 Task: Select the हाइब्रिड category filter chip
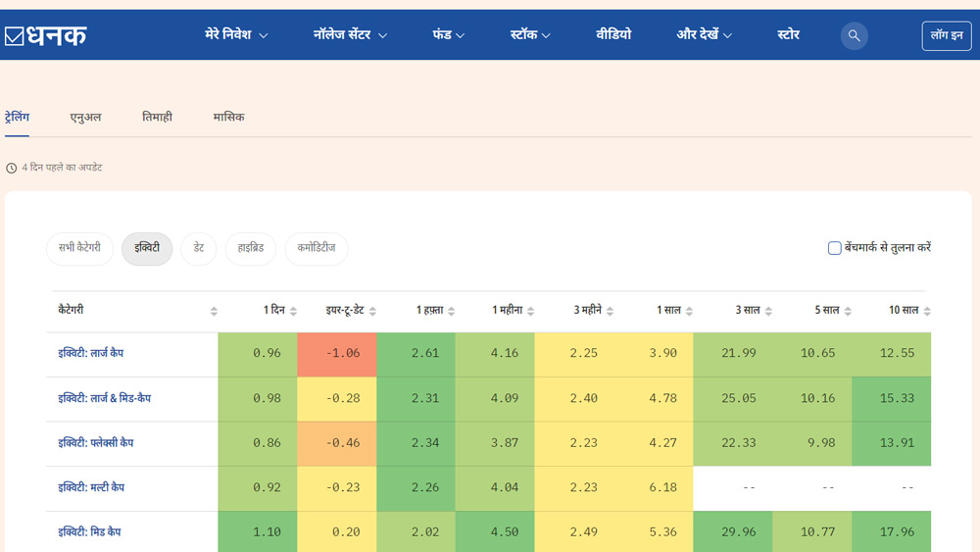[x=251, y=249]
